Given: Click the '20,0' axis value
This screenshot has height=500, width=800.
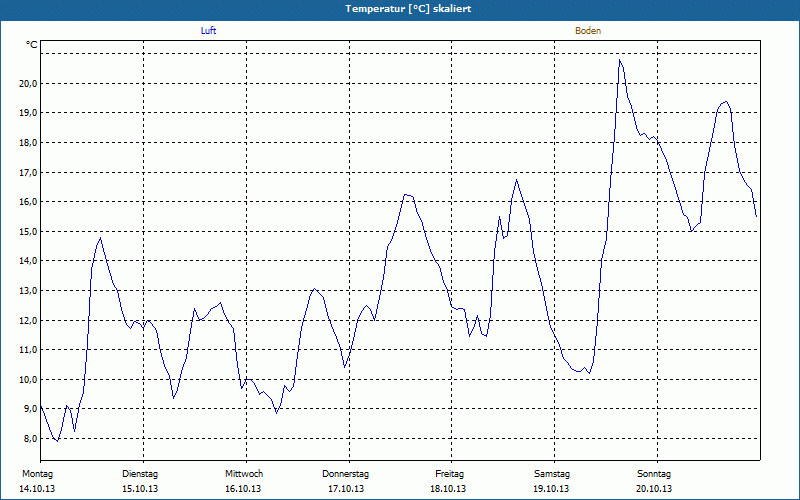Looking at the screenshot, I should [x=28, y=84].
